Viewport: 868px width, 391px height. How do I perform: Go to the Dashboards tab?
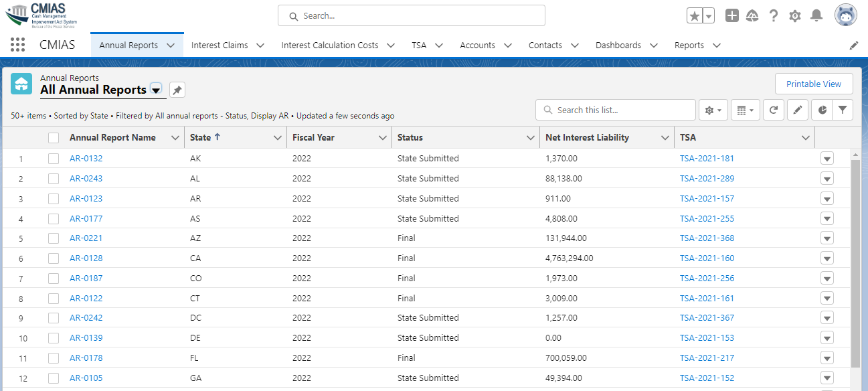point(618,46)
